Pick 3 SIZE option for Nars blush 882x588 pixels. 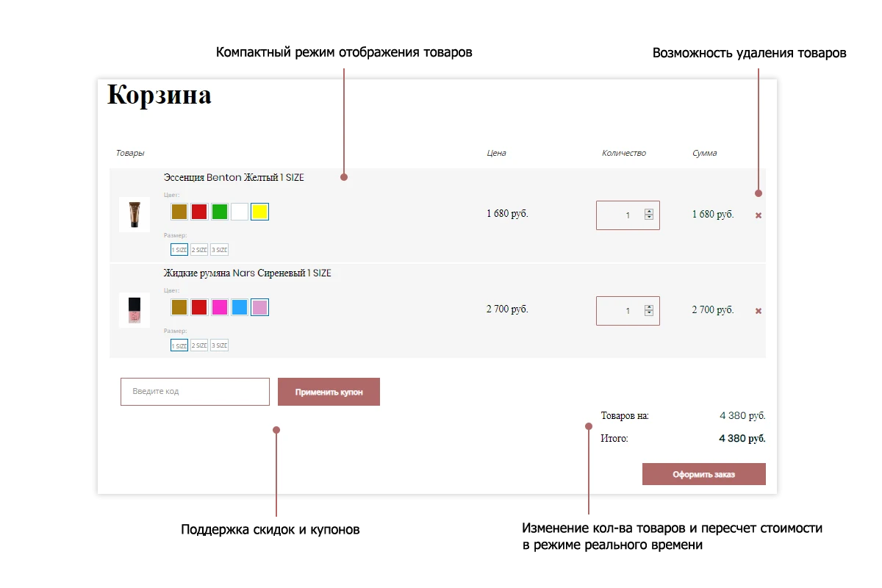click(x=219, y=345)
